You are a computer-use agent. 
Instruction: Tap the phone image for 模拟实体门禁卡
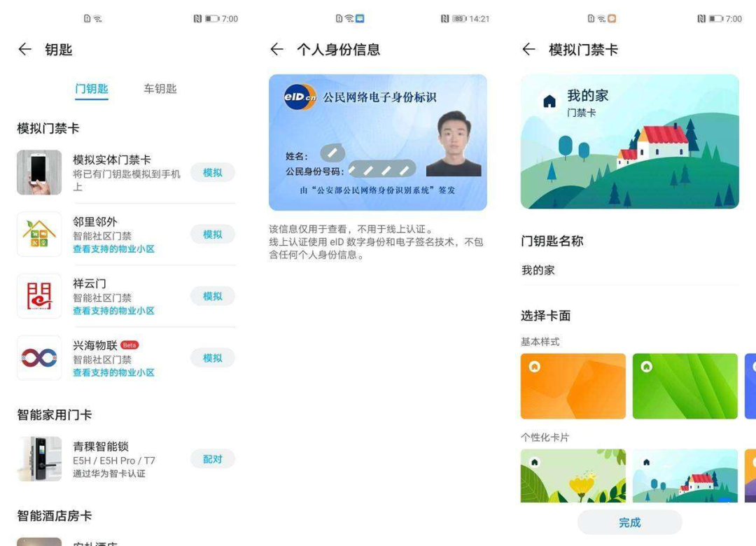39,172
